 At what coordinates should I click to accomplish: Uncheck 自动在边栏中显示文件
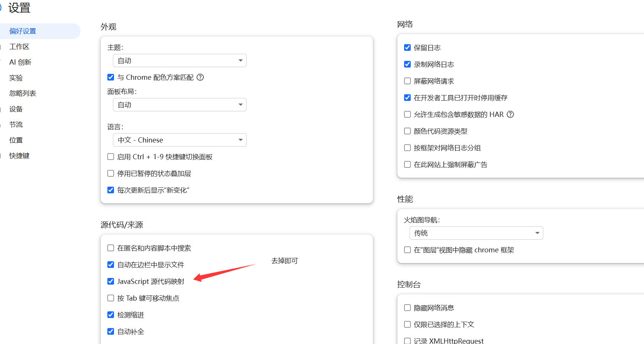tap(111, 265)
